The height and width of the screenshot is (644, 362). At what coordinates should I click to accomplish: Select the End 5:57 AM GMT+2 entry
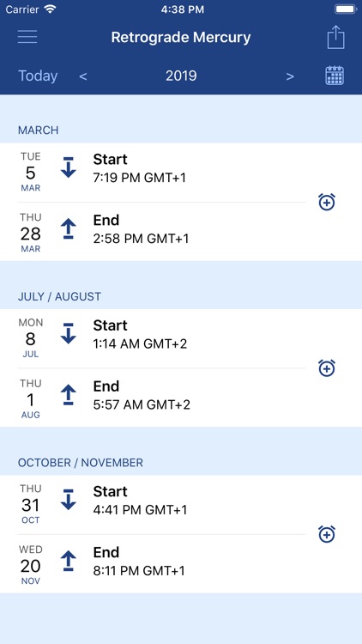point(162,398)
